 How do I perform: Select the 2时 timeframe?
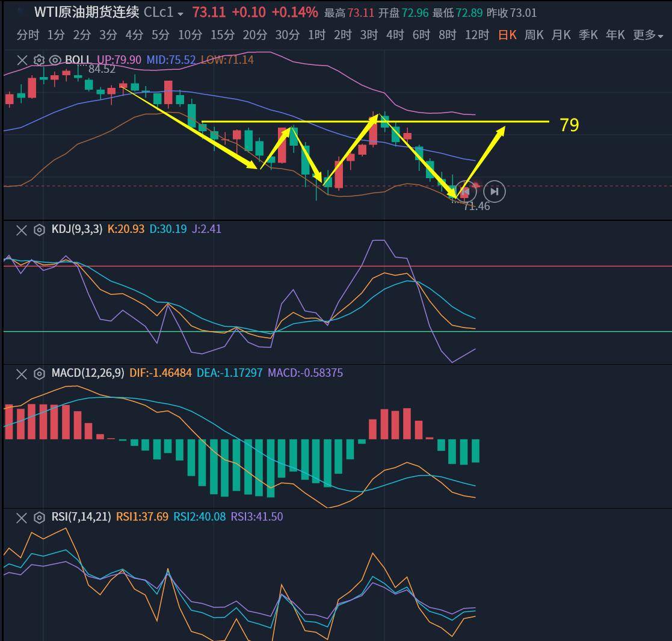coord(343,35)
